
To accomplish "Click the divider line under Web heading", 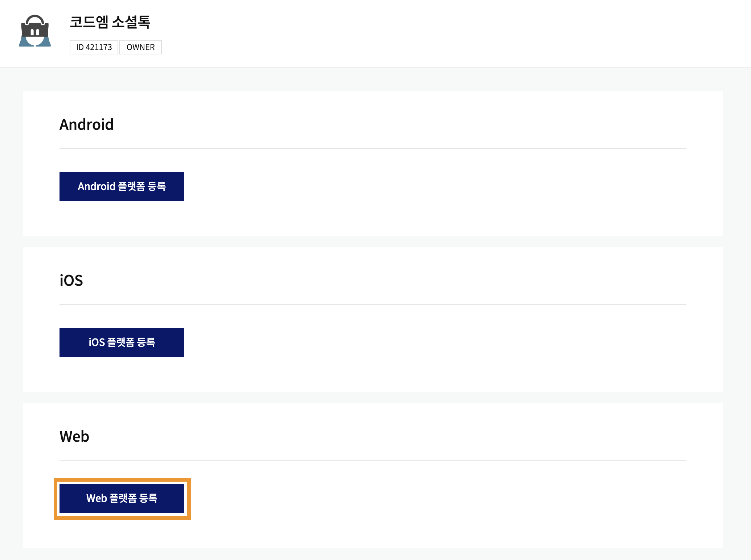I will point(373,460).
